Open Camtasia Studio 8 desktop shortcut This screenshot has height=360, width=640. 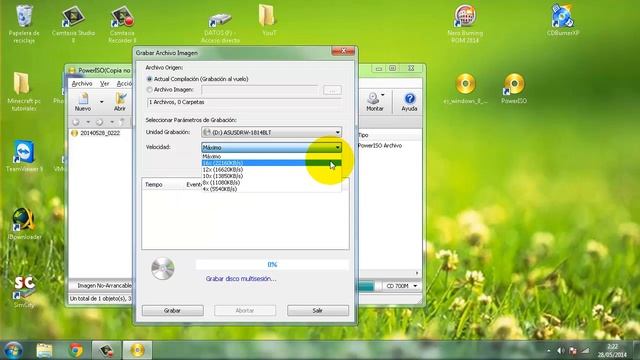pos(73,24)
